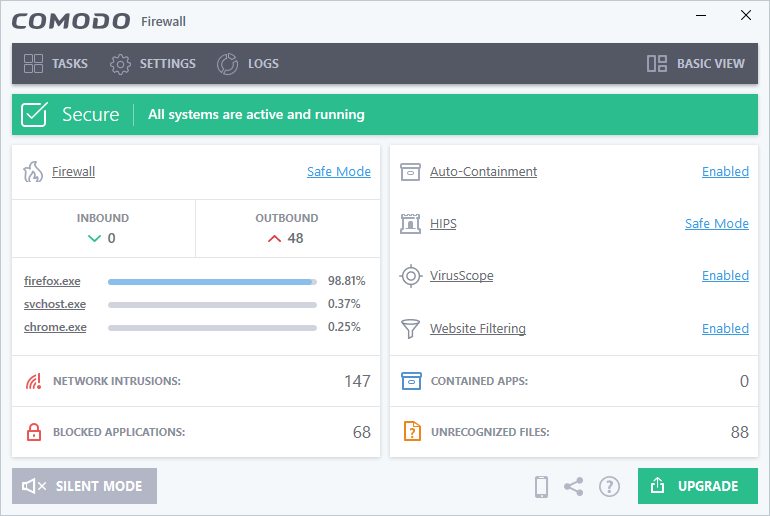Click the outbound connections count 48

click(295, 239)
